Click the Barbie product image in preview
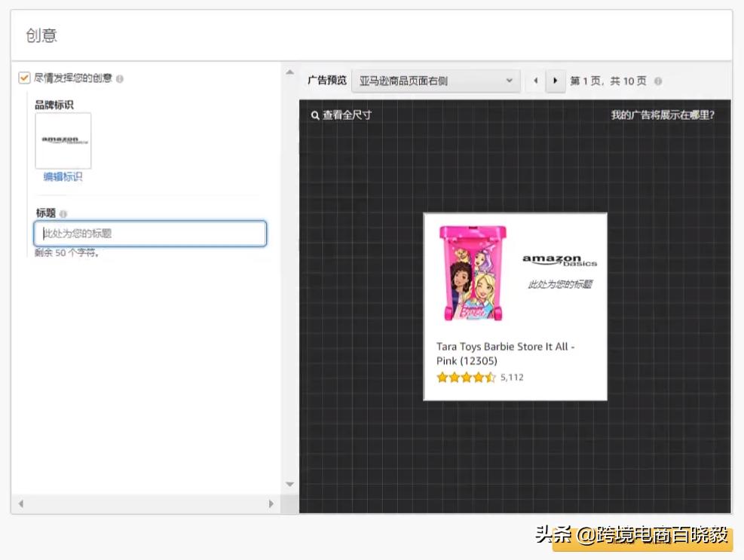Screen dimensions: 744x560 pyautogui.click(x=473, y=274)
